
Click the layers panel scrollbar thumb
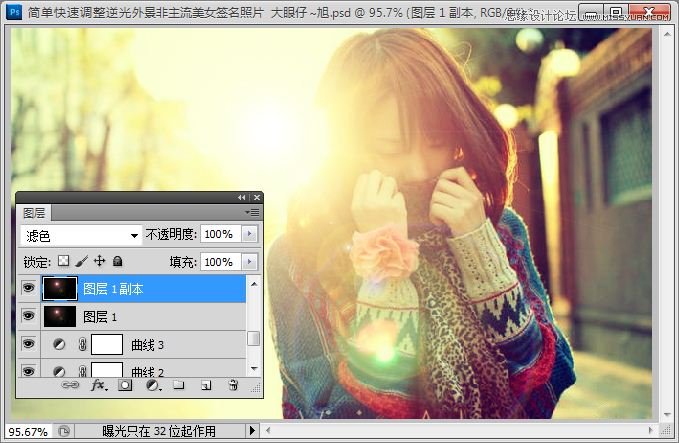(x=254, y=339)
